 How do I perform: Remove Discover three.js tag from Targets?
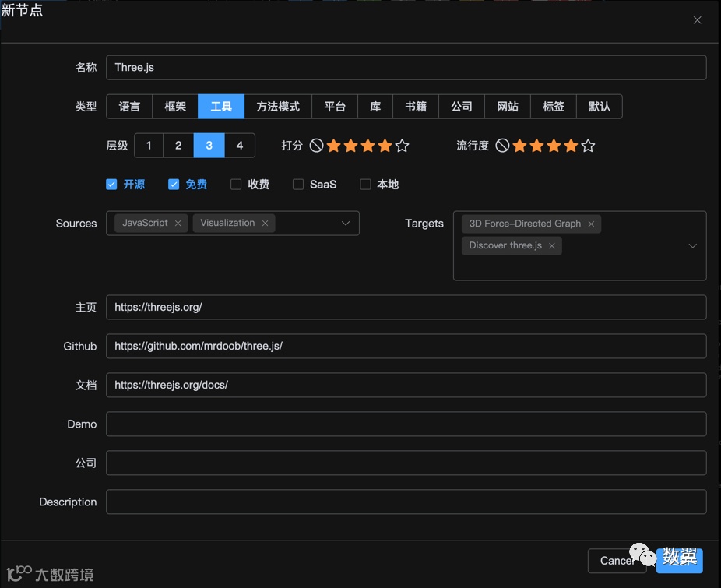[x=552, y=245]
